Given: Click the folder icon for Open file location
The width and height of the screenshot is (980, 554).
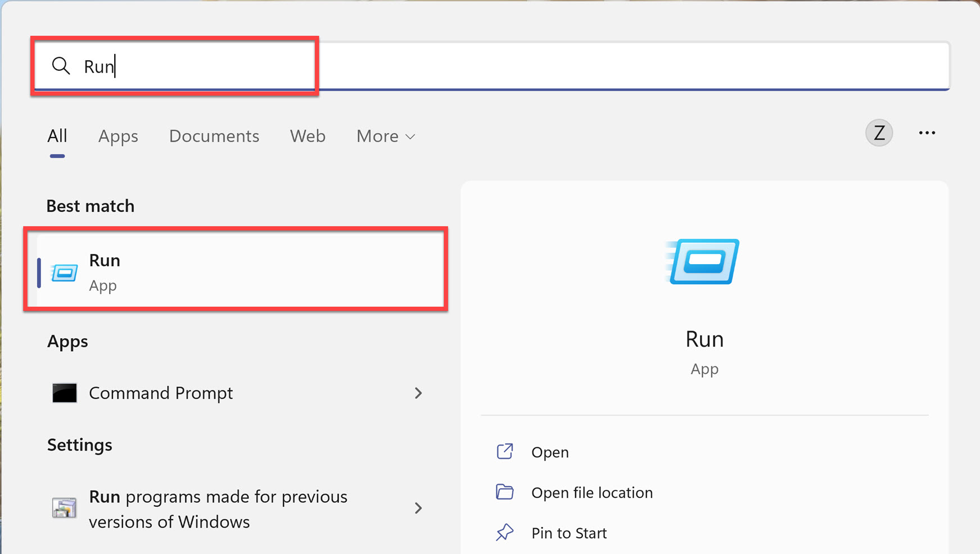Looking at the screenshot, I should click(505, 492).
